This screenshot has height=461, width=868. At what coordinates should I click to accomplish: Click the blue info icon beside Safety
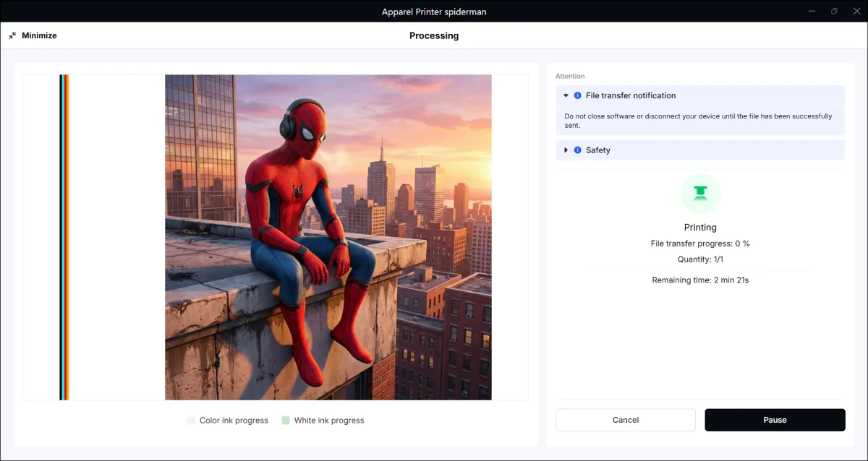click(x=577, y=150)
